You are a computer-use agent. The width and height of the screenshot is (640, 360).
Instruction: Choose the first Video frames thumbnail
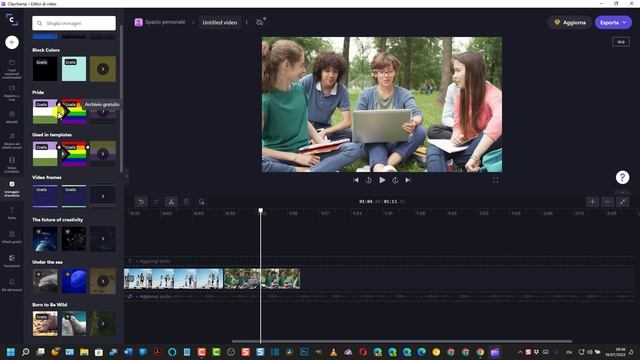click(x=45, y=196)
